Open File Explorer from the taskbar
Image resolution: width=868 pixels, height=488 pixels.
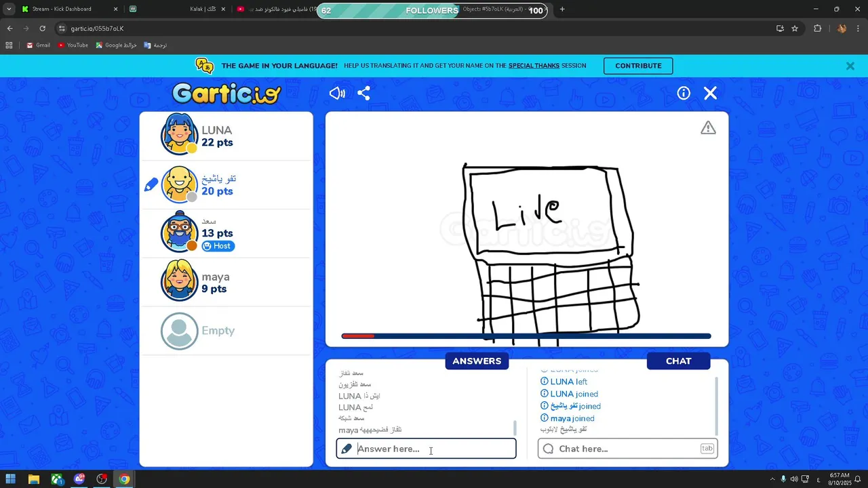[x=33, y=479]
